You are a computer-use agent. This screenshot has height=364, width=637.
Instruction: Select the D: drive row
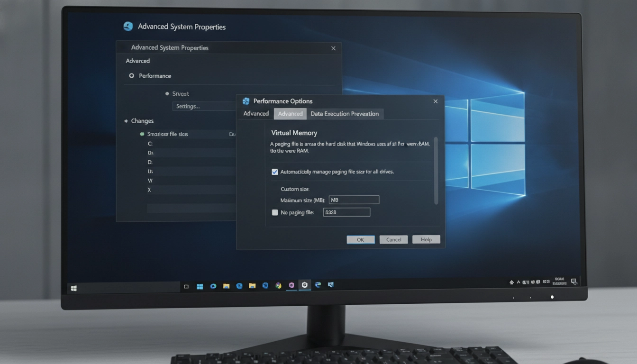pos(191,162)
